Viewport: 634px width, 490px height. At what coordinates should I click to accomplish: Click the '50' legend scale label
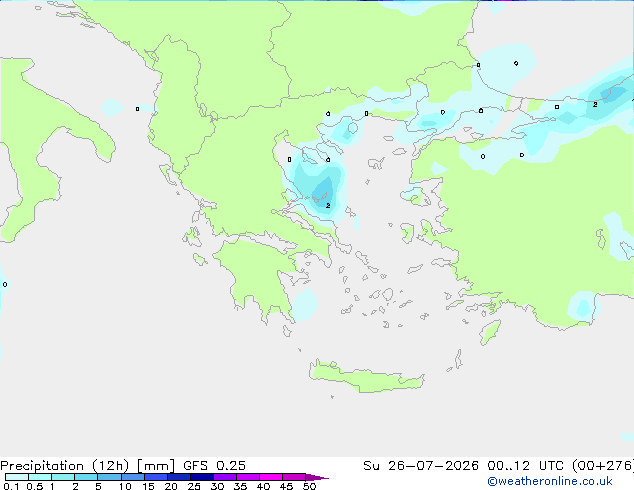pyautogui.click(x=310, y=486)
